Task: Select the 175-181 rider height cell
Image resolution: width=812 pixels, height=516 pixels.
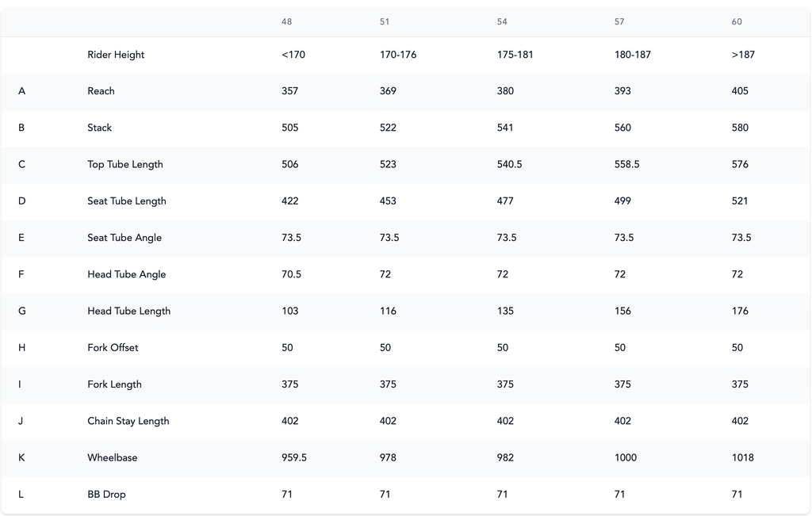Action: click(x=515, y=55)
